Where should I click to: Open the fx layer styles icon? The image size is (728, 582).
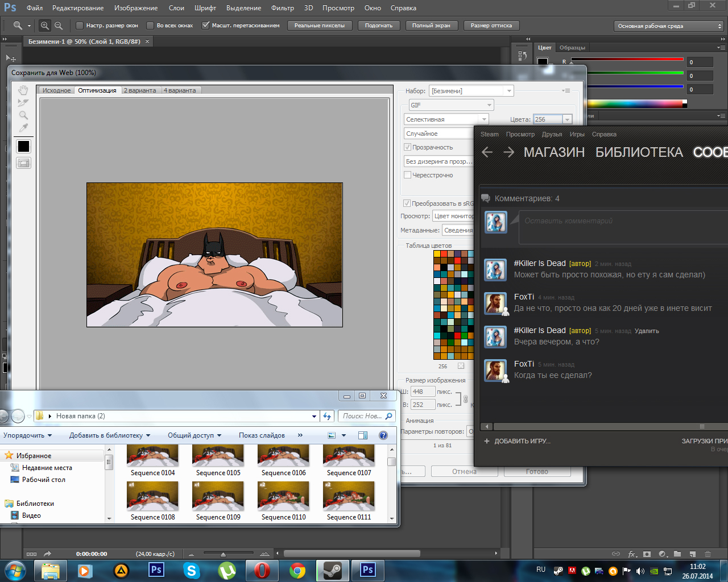(x=632, y=554)
